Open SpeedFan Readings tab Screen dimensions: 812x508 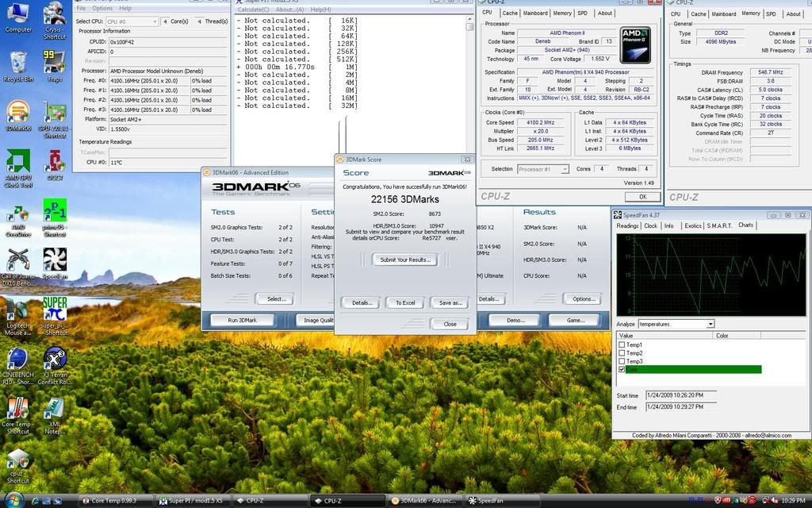pyautogui.click(x=628, y=226)
